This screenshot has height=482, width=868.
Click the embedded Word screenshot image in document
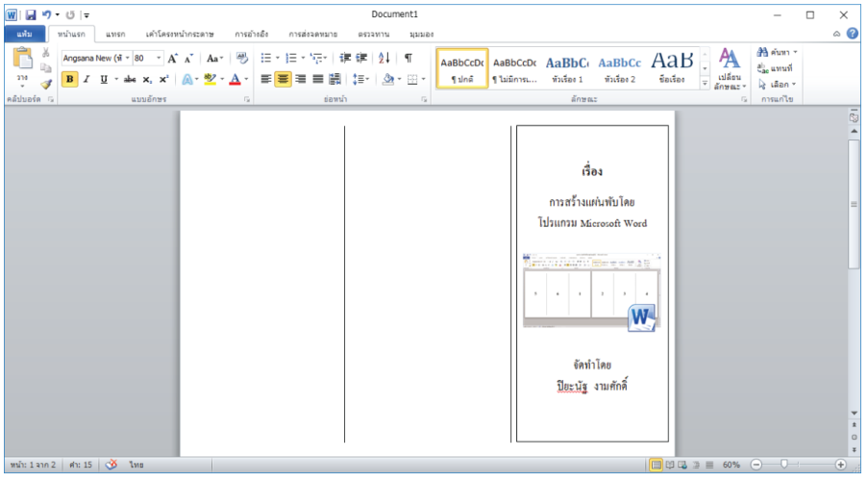point(591,292)
